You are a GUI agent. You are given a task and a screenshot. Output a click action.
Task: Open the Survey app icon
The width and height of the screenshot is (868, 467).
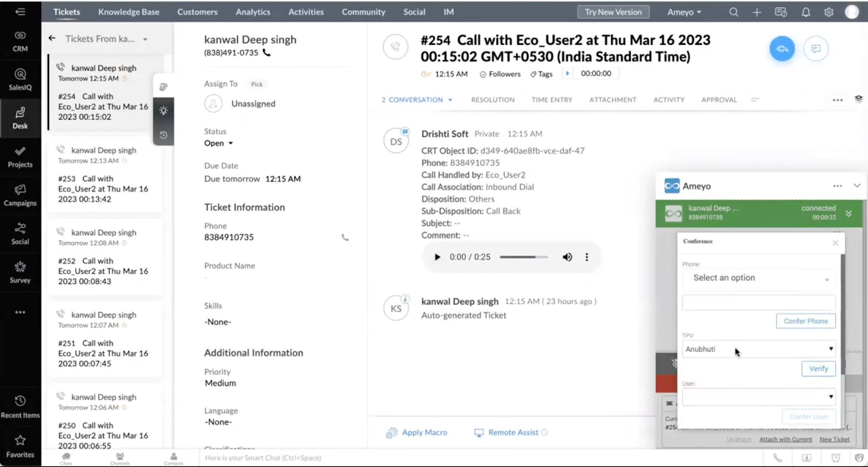(20, 273)
